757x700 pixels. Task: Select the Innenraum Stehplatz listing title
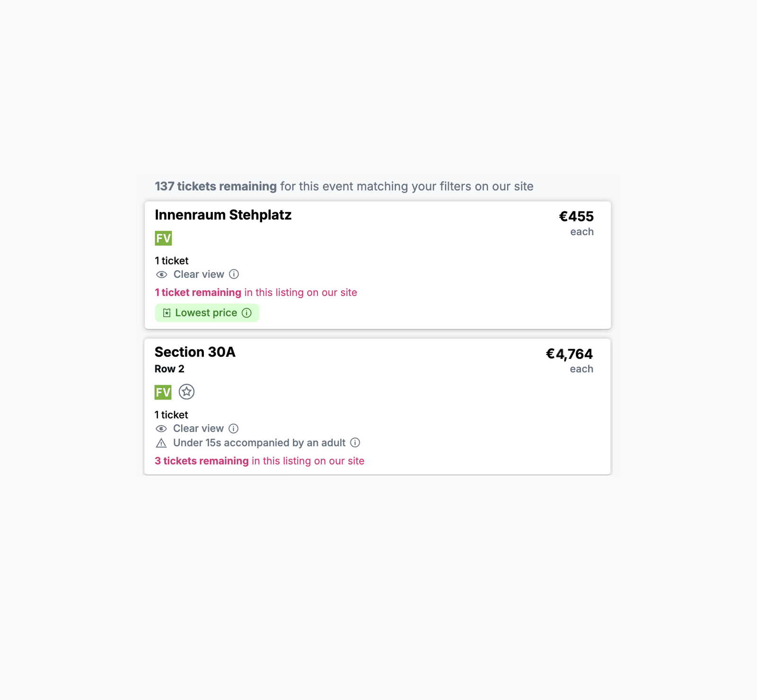(223, 215)
